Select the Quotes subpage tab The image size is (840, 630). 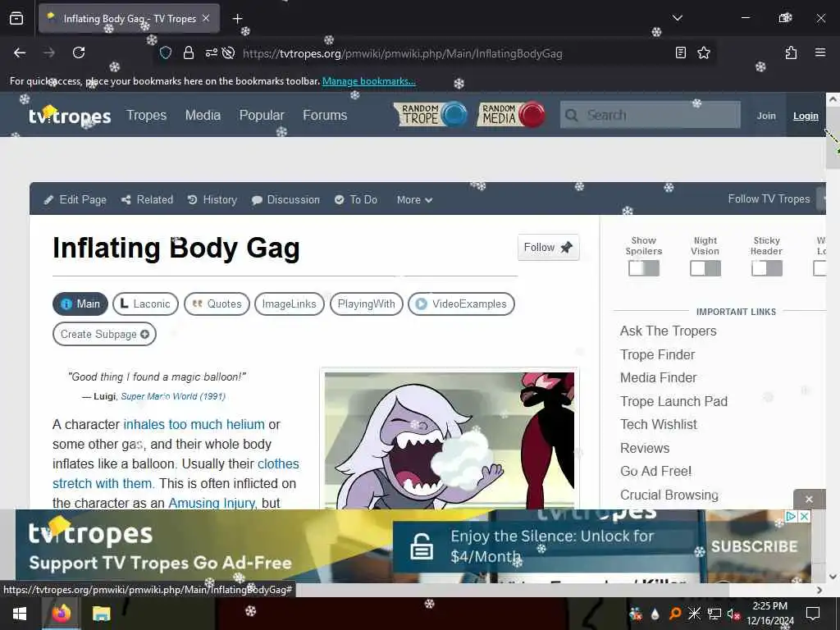tap(217, 304)
